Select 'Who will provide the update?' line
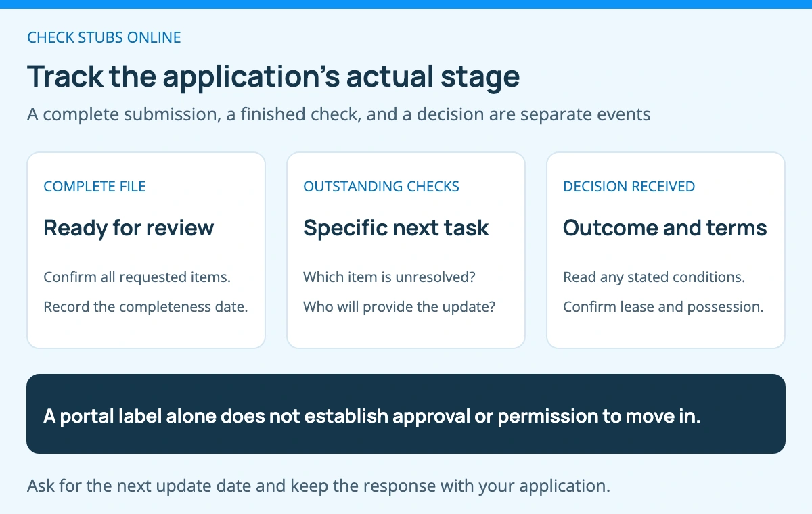812x514 pixels. click(399, 307)
